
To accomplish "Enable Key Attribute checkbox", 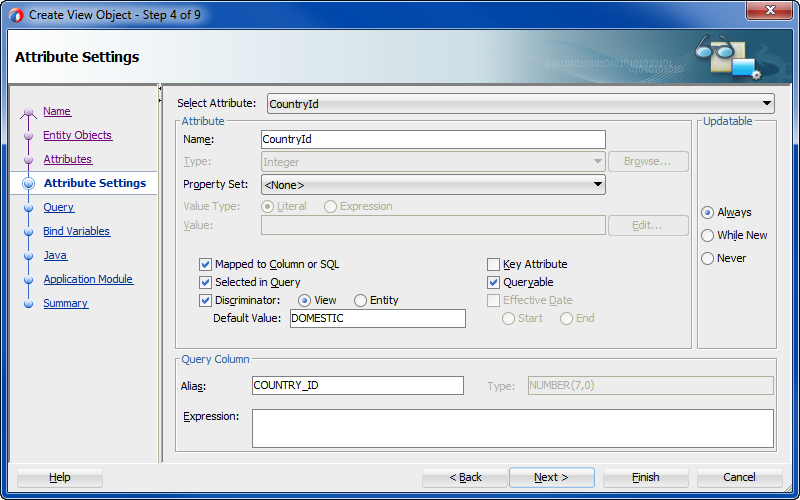I will click(493, 264).
